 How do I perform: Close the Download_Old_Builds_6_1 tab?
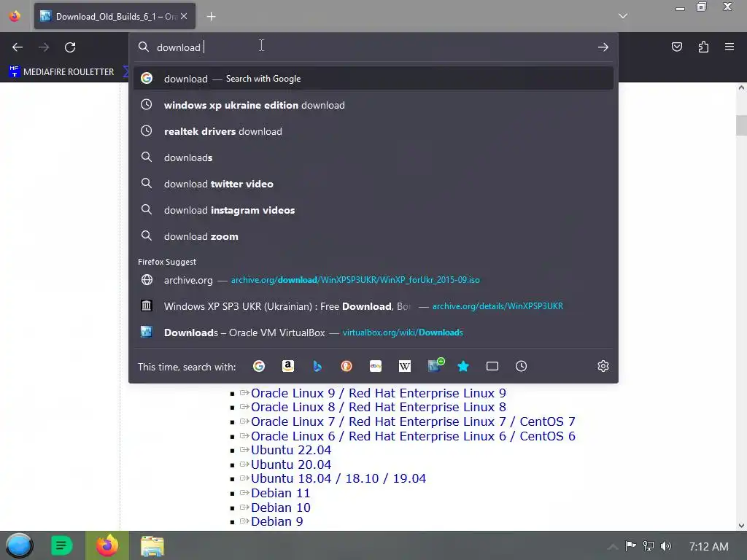[x=184, y=16]
